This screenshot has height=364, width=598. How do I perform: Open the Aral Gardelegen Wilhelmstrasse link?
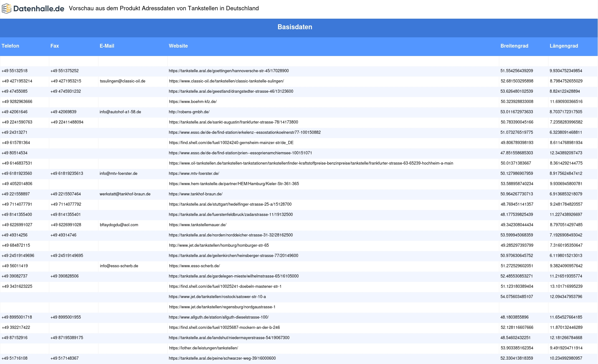234,276
